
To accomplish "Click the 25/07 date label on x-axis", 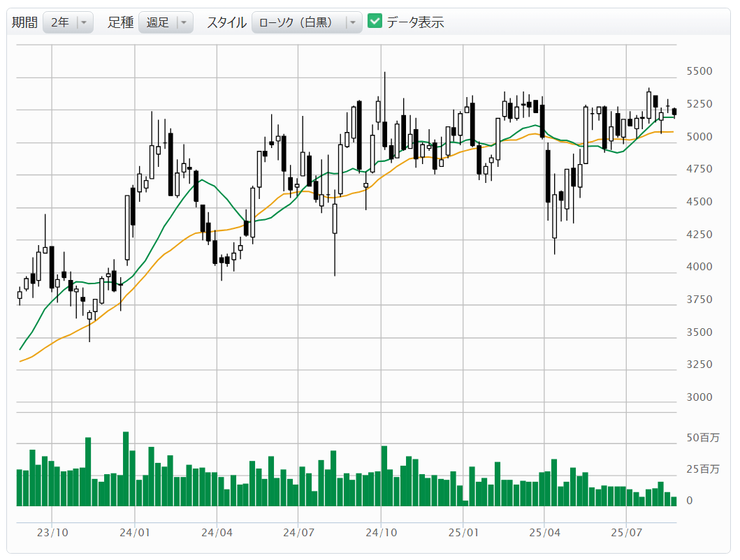I will click(x=627, y=532).
